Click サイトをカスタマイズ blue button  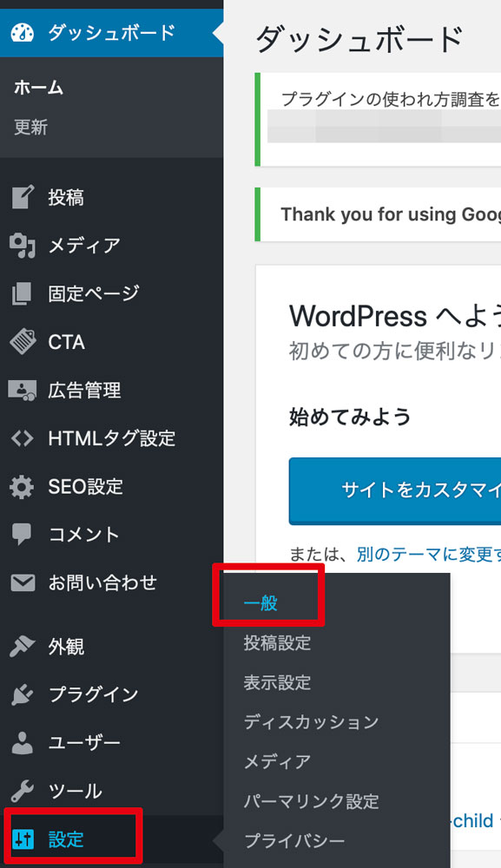[395, 490]
